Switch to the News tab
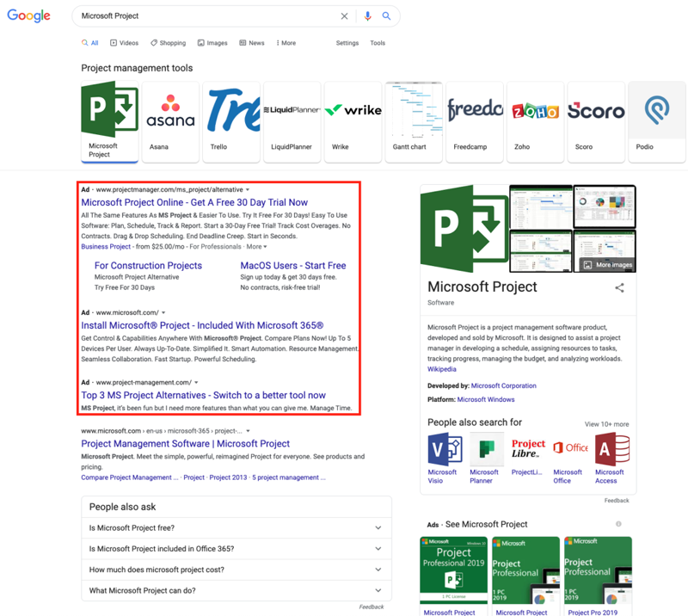Image resolution: width=688 pixels, height=616 pixels. (252, 43)
